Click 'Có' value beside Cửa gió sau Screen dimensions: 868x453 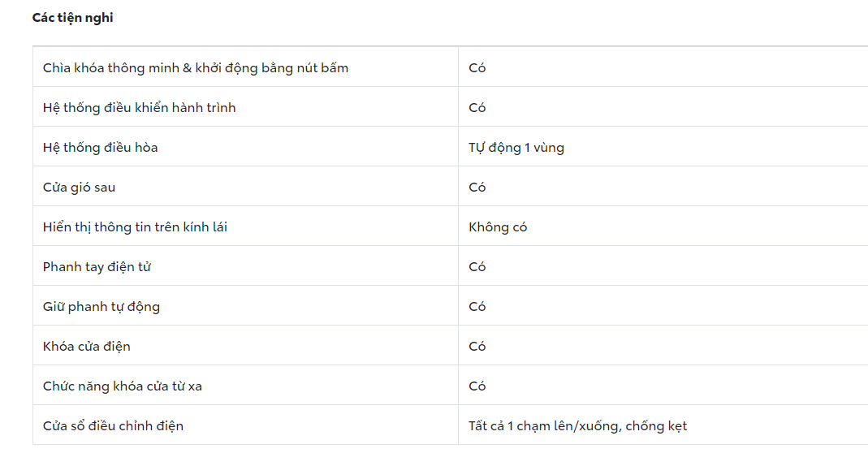tap(477, 188)
